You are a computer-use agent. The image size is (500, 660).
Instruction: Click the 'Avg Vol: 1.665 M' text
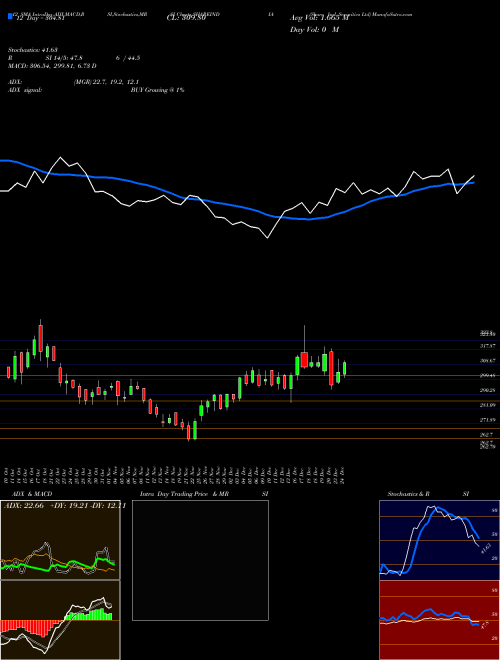[x=319, y=18]
